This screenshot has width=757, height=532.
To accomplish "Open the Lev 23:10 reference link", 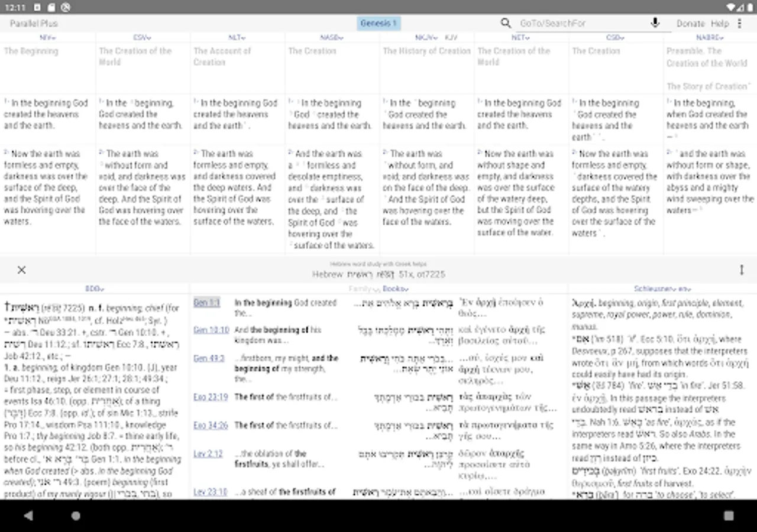I will (x=211, y=491).
